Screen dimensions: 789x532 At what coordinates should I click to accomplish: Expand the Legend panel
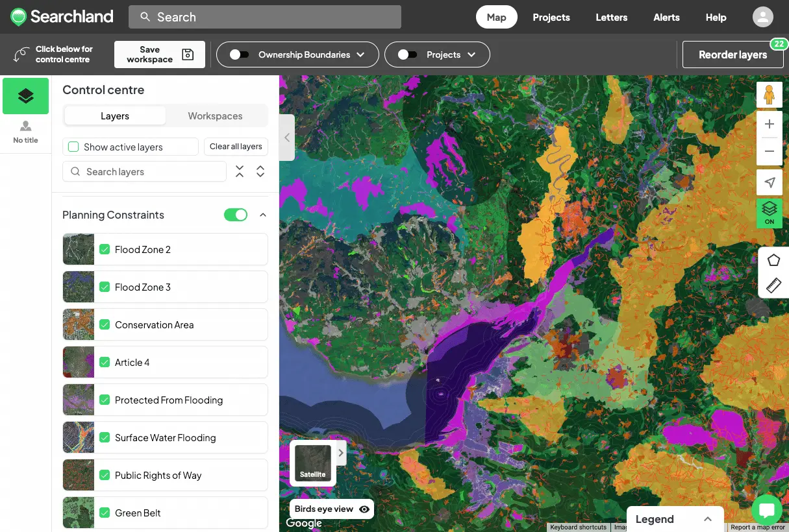[708, 519]
